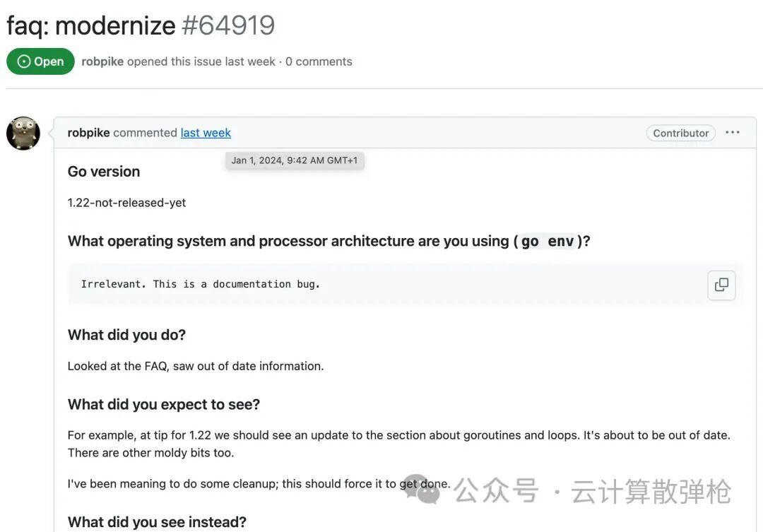Click 'There are other moldy bits too.' text

(x=151, y=453)
